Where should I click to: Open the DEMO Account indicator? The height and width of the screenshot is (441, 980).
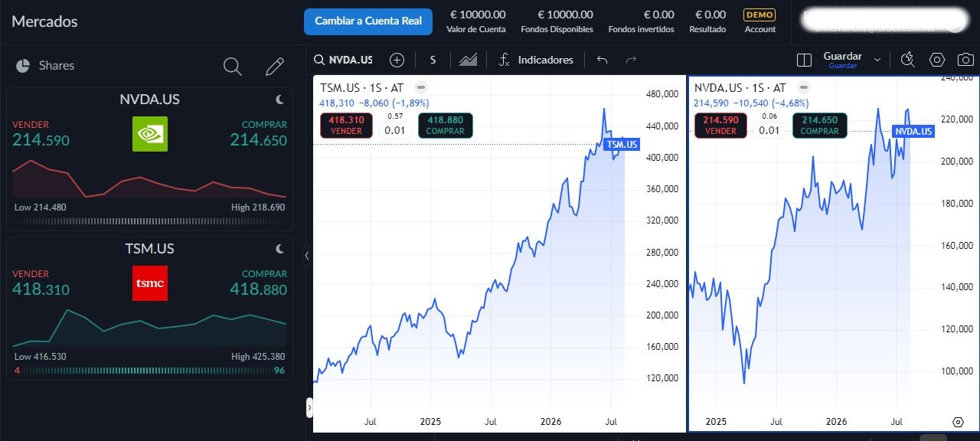click(759, 21)
